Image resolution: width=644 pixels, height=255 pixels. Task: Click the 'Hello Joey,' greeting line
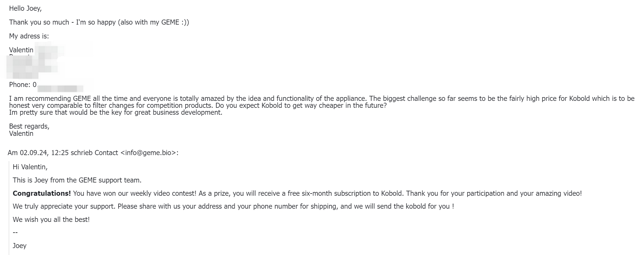[x=25, y=9]
